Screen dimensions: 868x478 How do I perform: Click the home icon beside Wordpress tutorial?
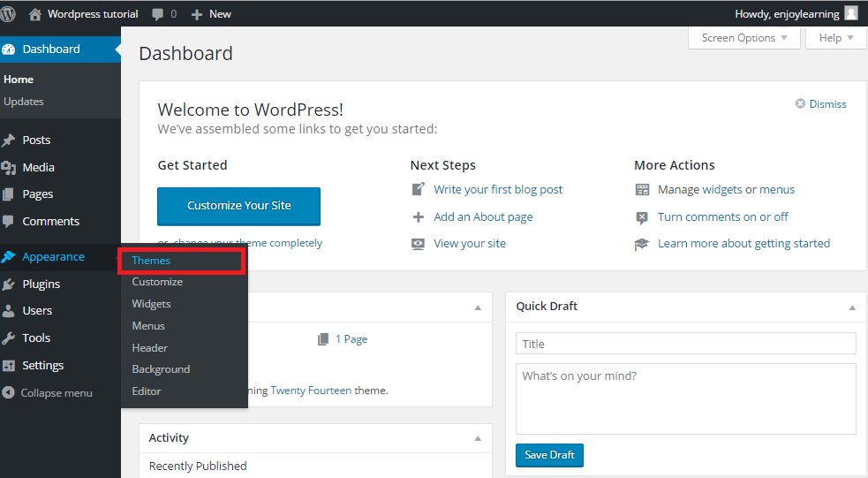[34, 14]
